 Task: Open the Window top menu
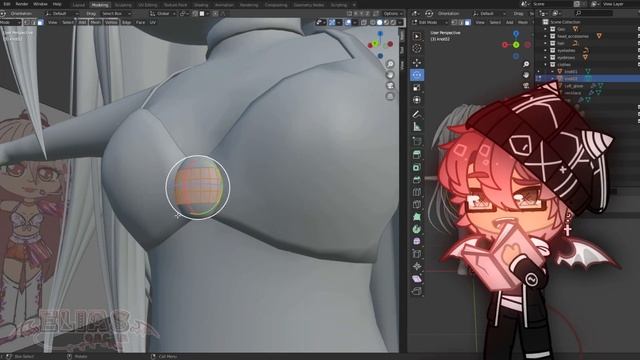[40, 4]
